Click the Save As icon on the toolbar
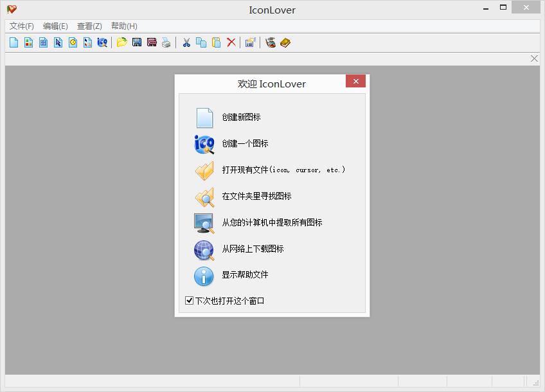 point(152,42)
